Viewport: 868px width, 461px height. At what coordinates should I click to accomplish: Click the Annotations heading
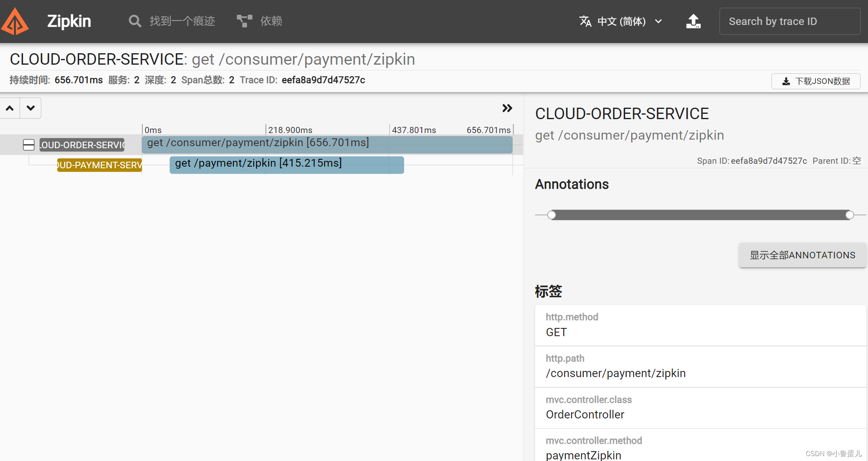coord(572,184)
